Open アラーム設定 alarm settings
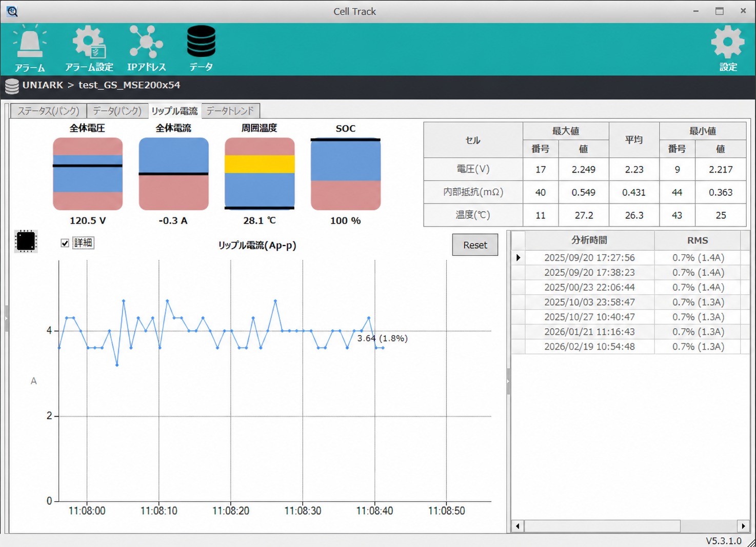The height and width of the screenshot is (547, 756). 89,48
